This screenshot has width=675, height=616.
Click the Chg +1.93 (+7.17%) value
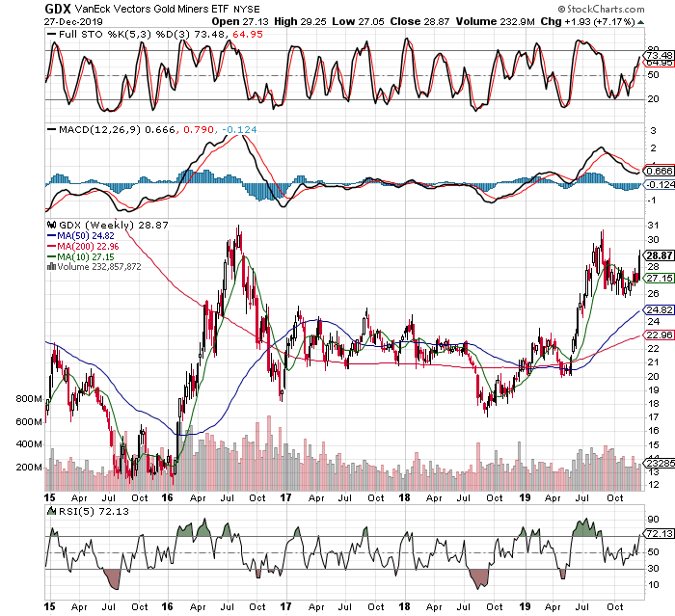pos(587,21)
